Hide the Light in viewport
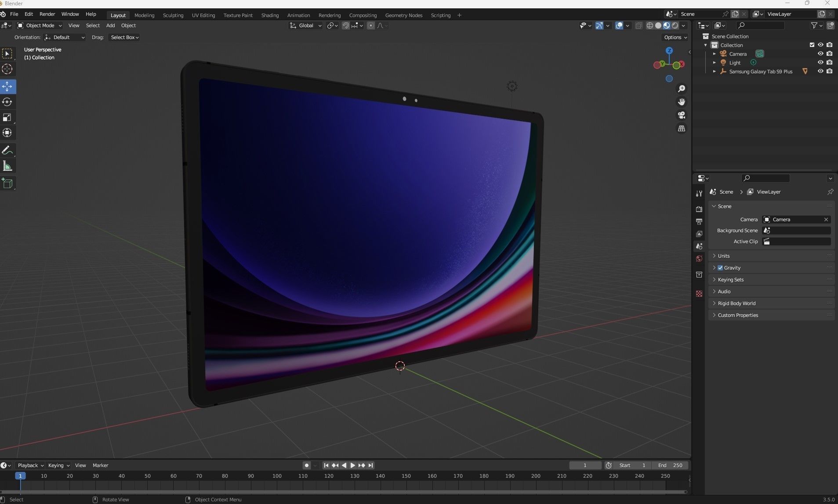This screenshot has height=504, width=838. (820, 62)
